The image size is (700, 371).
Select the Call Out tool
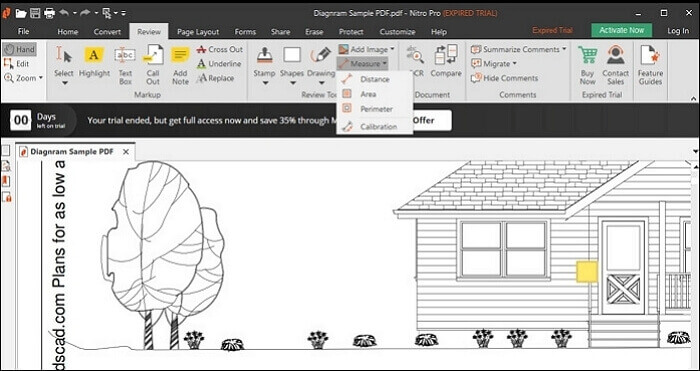153,65
